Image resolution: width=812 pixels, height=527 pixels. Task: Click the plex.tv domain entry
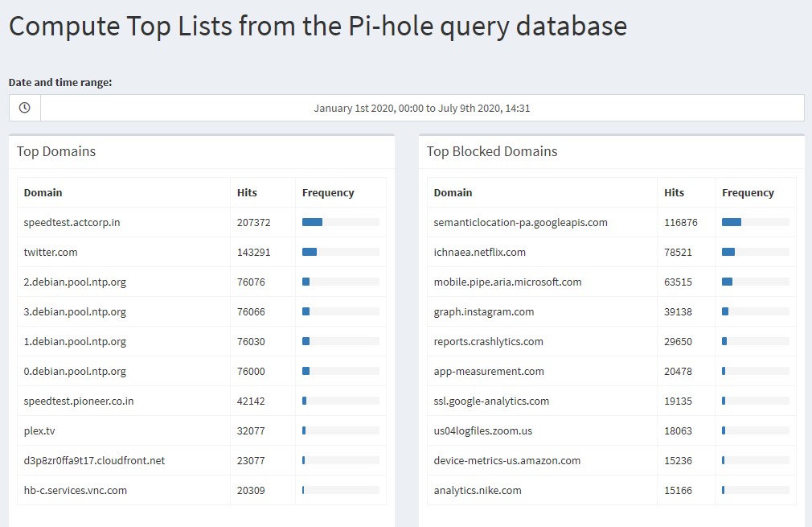pyautogui.click(x=39, y=430)
